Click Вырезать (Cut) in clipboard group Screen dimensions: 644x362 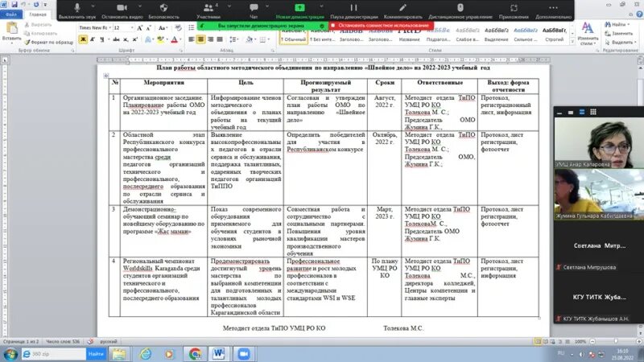(x=38, y=25)
